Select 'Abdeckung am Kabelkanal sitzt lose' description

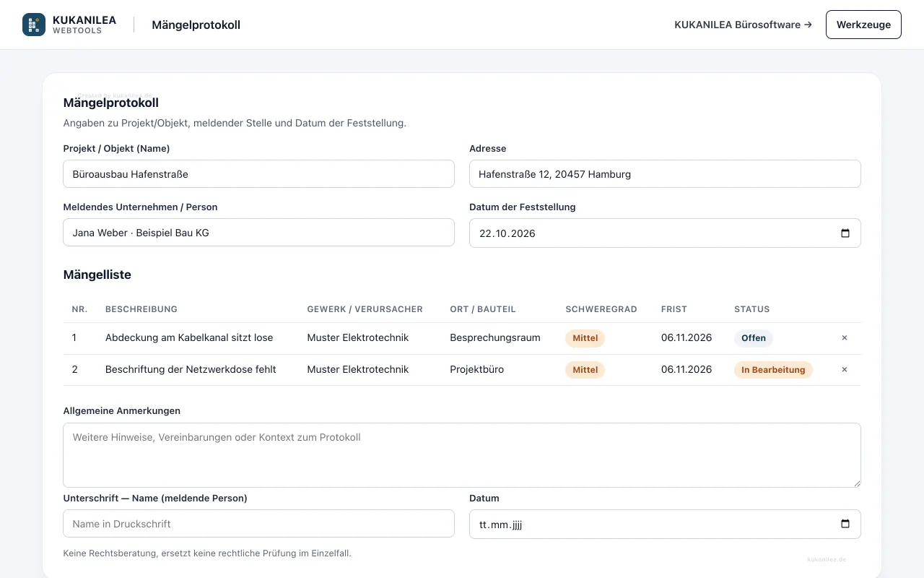click(189, 337)
